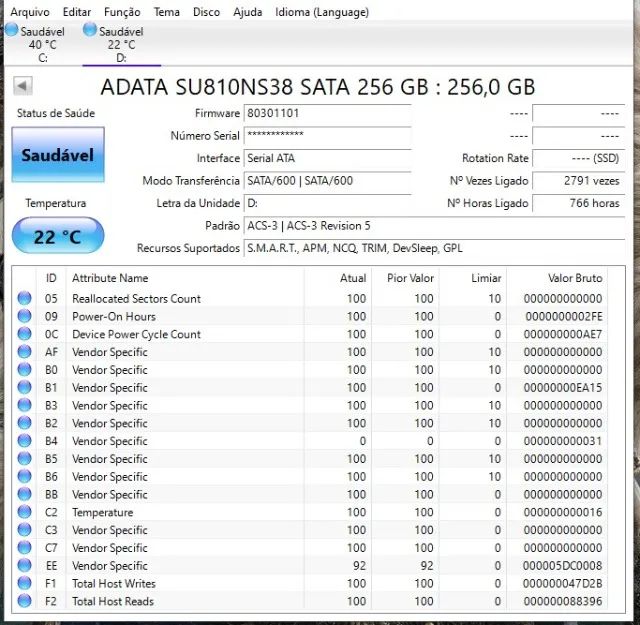
Task: Click raw value 000000047D2B
Action: point(563,583)
